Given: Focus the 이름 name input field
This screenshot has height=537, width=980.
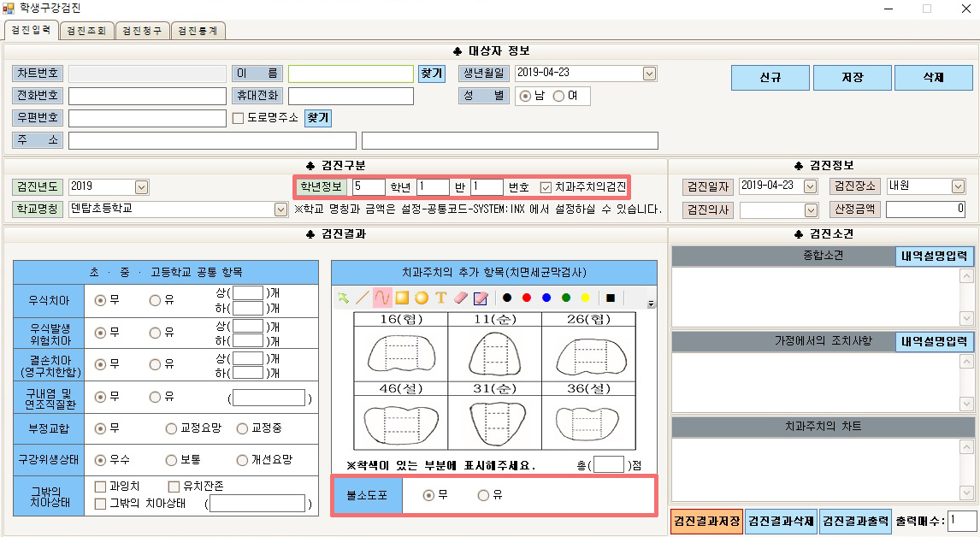Looking at the screenshot, I should click(351, 74).
